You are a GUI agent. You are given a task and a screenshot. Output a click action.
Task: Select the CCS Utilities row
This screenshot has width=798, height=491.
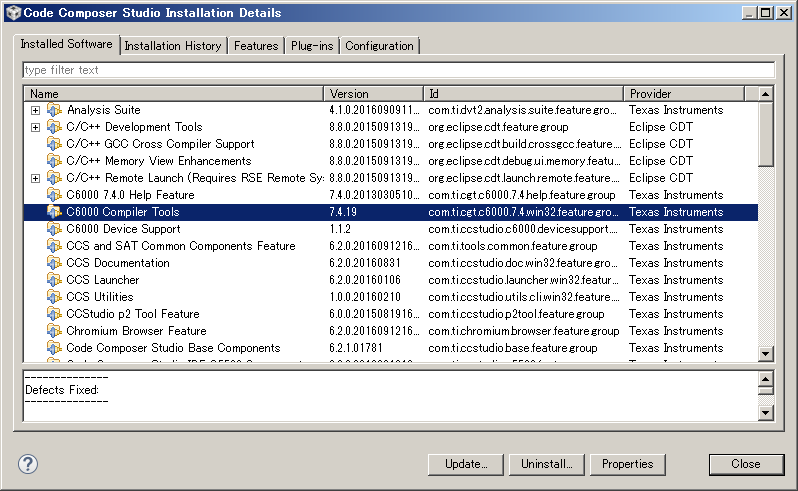(391, 297)
